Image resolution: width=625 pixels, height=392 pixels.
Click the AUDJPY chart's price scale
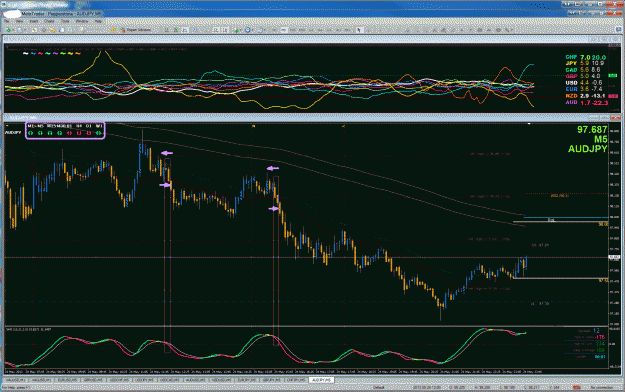click(x=615, y=225)
